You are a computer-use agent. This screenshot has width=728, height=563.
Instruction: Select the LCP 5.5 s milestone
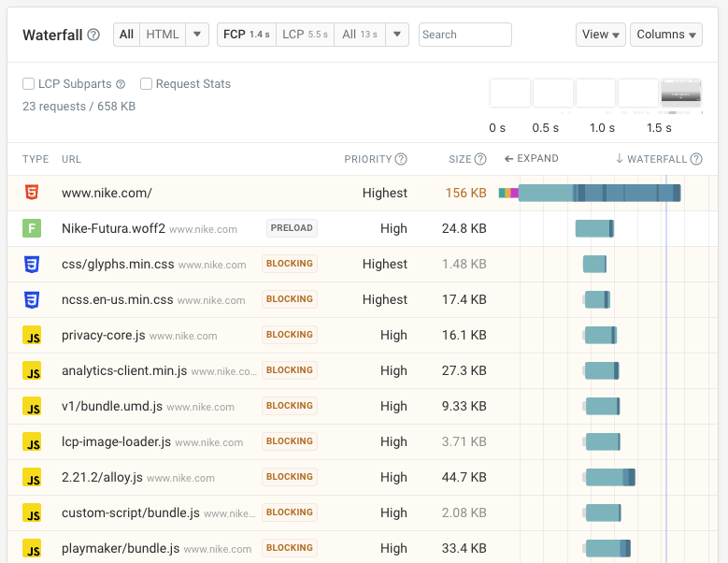(305, 35)
